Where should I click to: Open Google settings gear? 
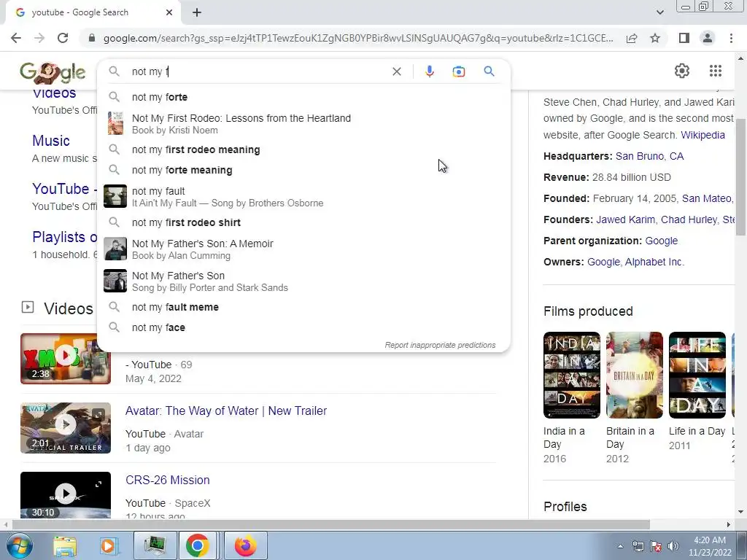[682, 71]
